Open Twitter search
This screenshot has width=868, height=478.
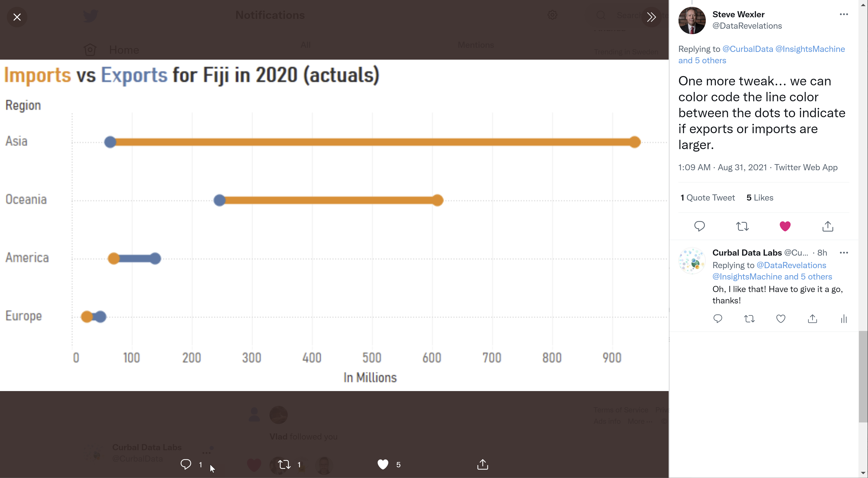[x=601, y=15]
